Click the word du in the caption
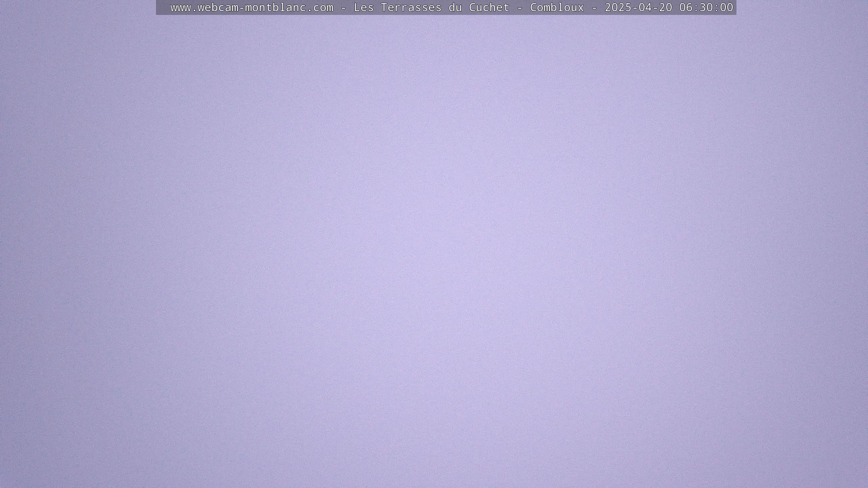 [455, 7]
